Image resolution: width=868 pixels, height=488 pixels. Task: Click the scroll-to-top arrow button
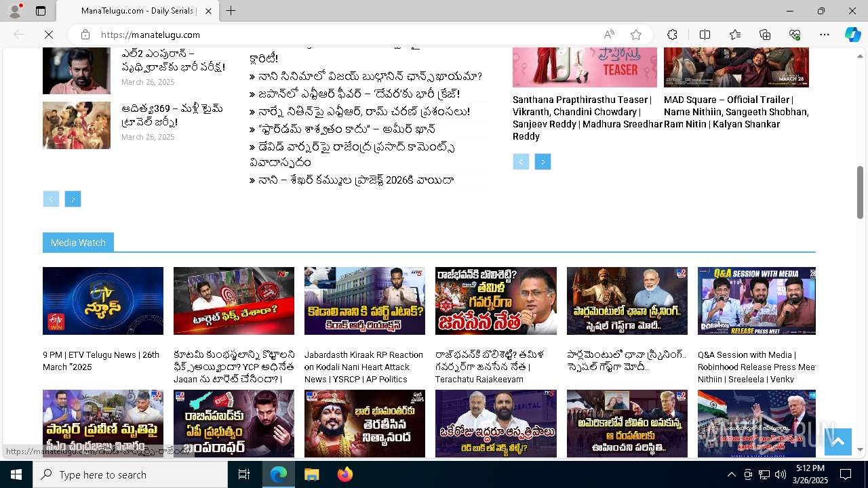(837, 442)
